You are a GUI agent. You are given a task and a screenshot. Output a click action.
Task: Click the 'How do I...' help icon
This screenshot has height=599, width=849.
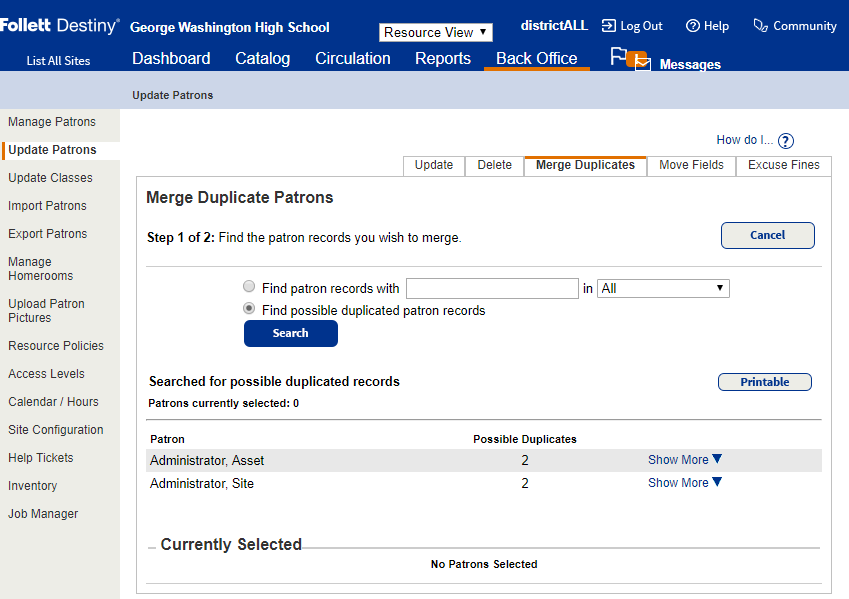click(x=785, y=141)
